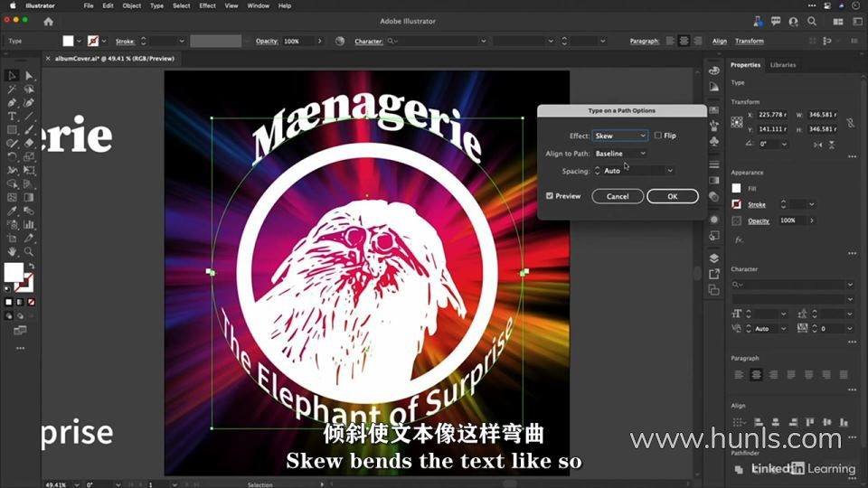Open the font family dropdown in Character
868x488 pixels.
click(850, 285)
